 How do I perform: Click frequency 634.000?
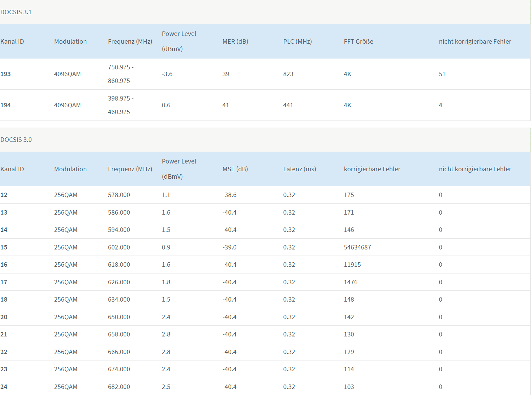tap(119, 300)
